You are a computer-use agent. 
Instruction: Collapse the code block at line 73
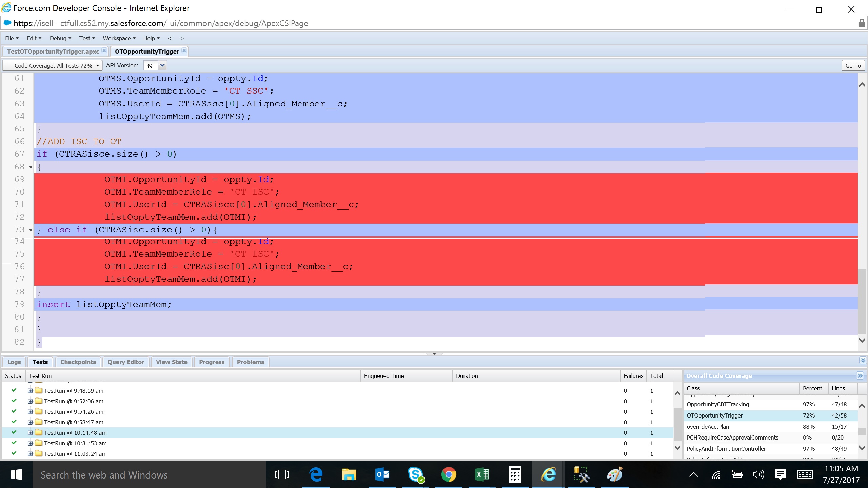point(30,230)
